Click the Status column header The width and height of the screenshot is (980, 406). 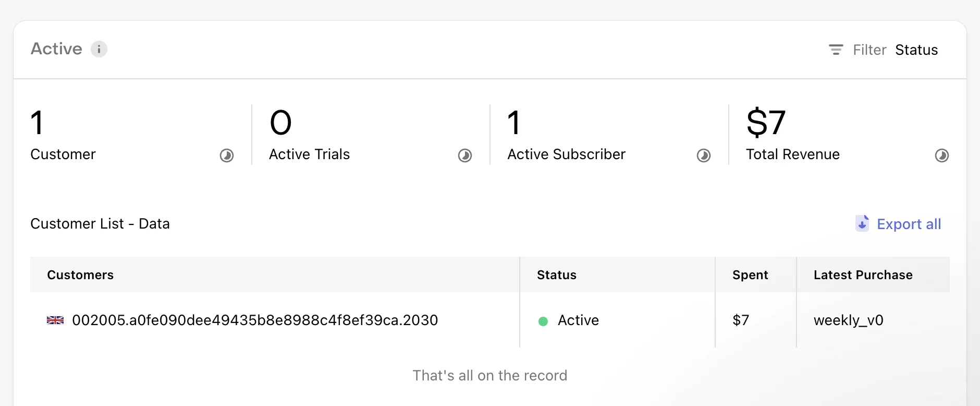(557, 275)
